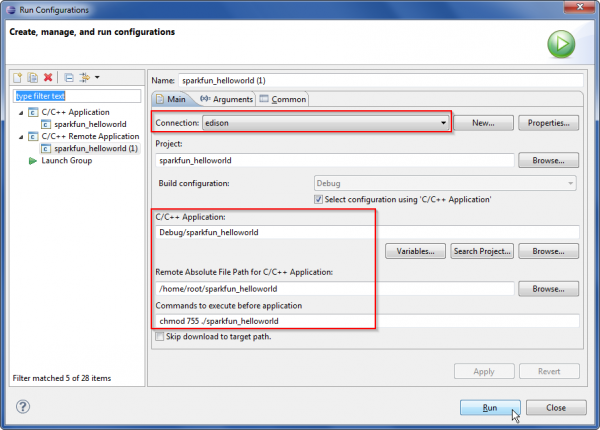Screen dimensions: 600x430
Task: Click the New... connection button
Action: [x=483, y=123]
